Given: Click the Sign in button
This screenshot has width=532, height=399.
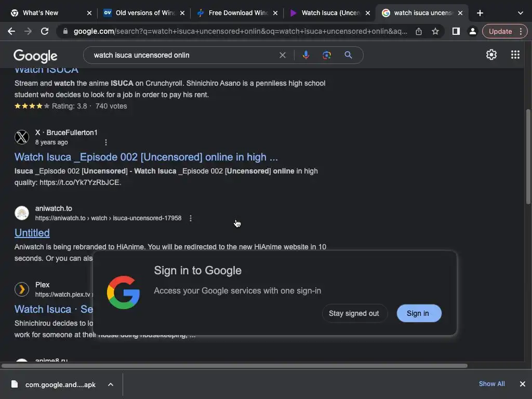Looking at the screenshot, I should coord(419,313).
